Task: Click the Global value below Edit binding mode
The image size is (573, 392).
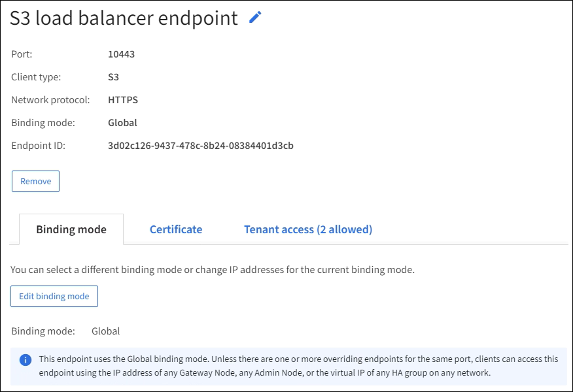Action: tap(105, 331)
